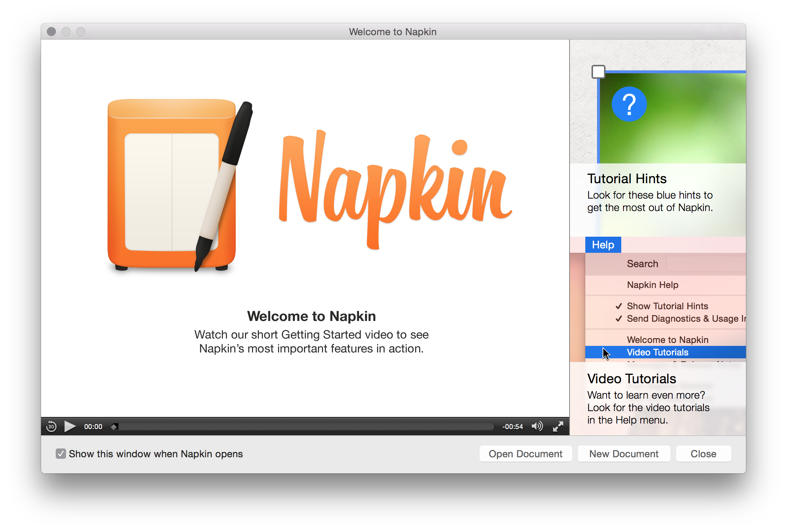The width and height of the screenshot is (787, 532).
Task: Click the New Document button
Action: (x=623, y=454)
